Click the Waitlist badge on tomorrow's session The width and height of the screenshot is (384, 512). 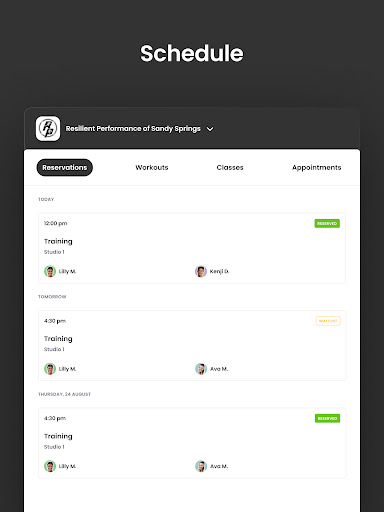coord(328,321)
